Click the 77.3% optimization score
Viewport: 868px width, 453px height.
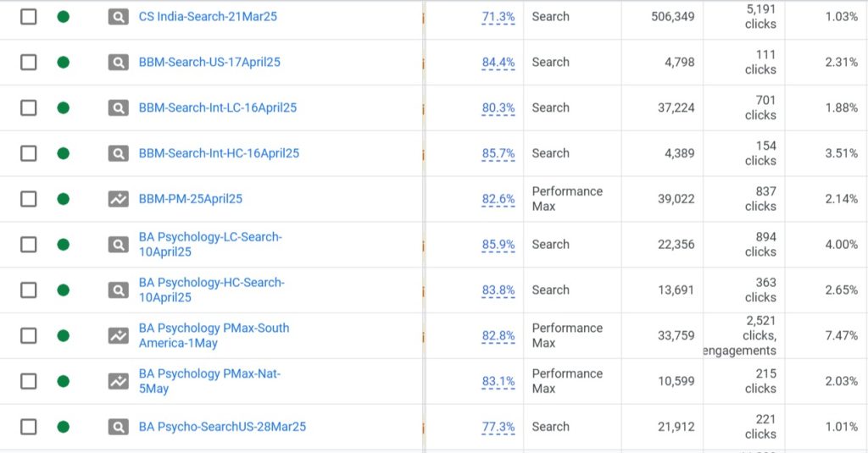(498, 427)
